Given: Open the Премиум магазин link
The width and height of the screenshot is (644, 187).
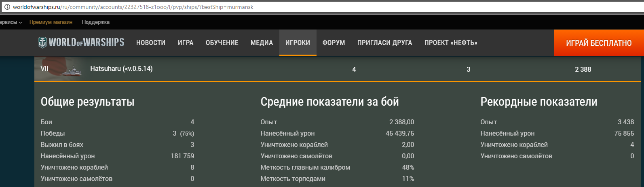Looking at the screenshot, I should [51, 22].
